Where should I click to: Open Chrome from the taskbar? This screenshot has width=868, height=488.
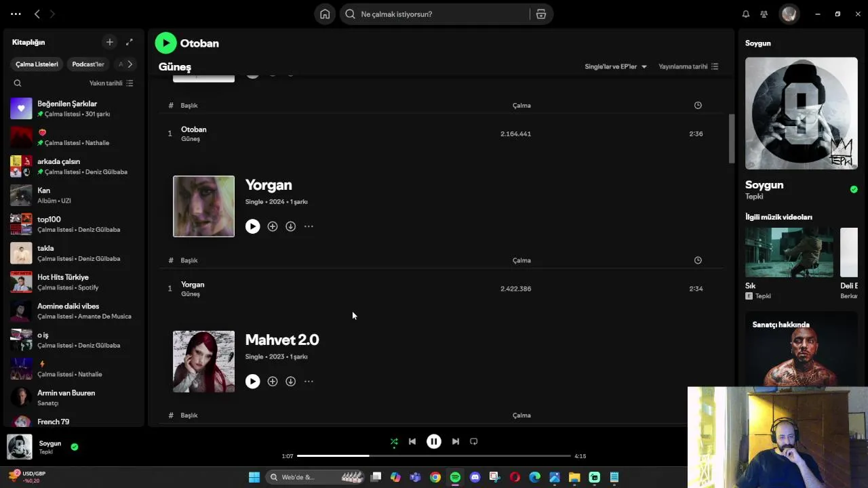click(435, 477)
